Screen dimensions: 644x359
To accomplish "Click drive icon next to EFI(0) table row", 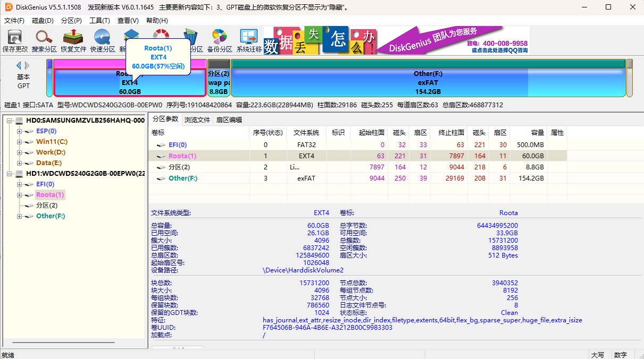I will pos(161,145).
